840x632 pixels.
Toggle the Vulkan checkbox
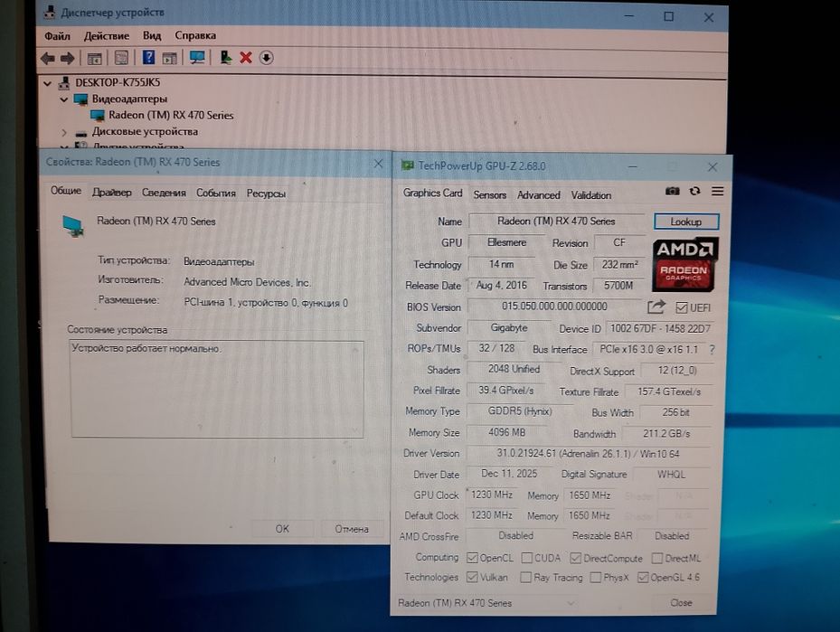click(472, 578)
